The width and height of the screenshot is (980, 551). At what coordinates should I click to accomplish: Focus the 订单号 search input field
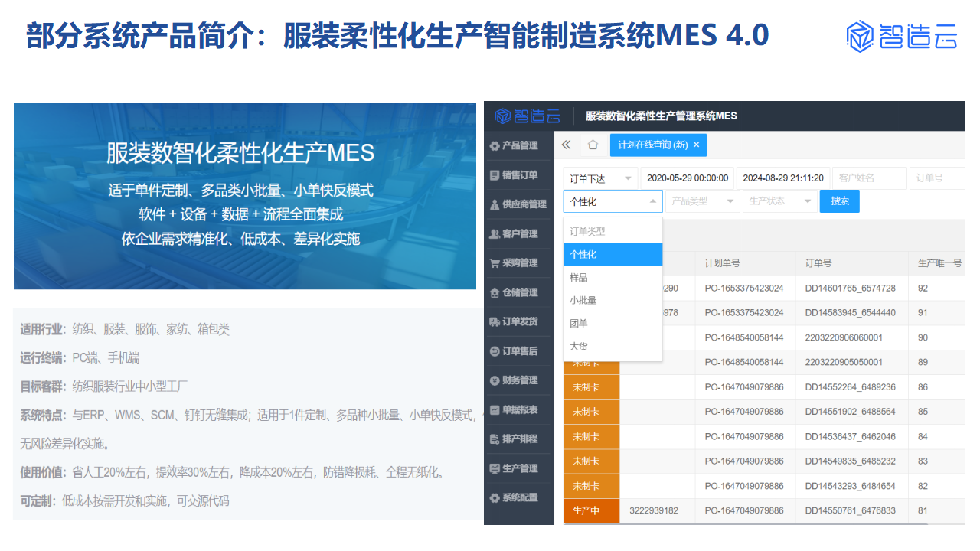937,178
